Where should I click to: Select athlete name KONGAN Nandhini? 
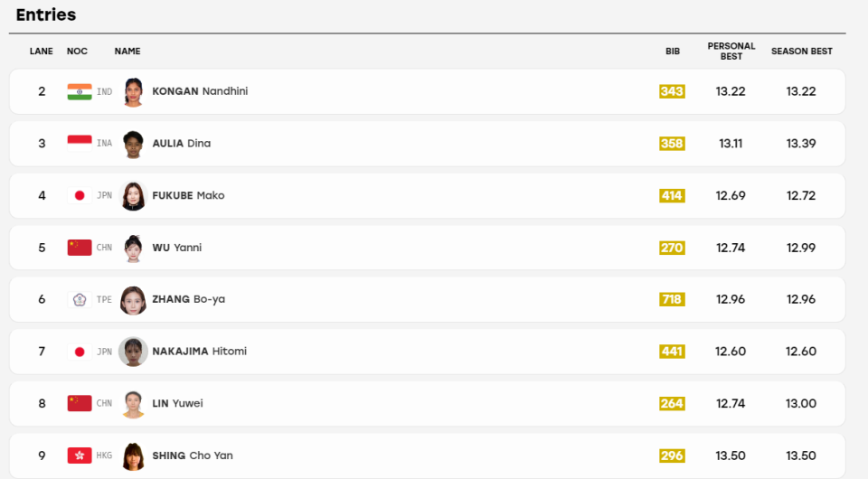click(200, 91)
